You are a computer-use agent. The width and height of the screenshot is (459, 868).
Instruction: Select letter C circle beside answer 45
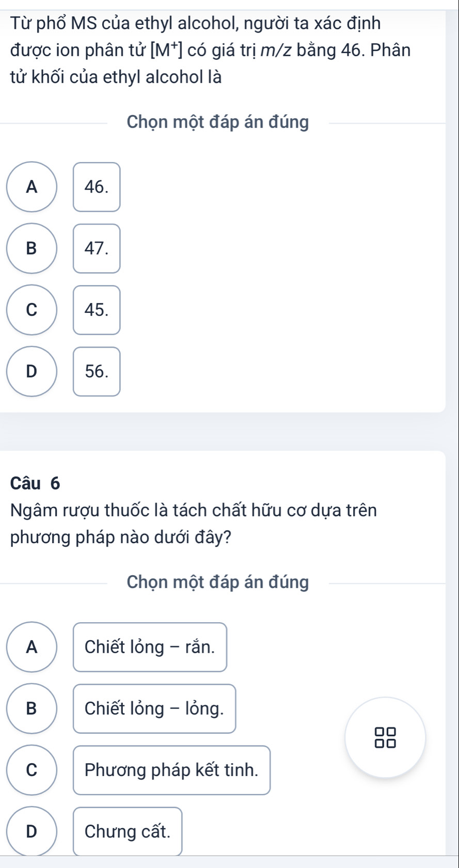32,310
